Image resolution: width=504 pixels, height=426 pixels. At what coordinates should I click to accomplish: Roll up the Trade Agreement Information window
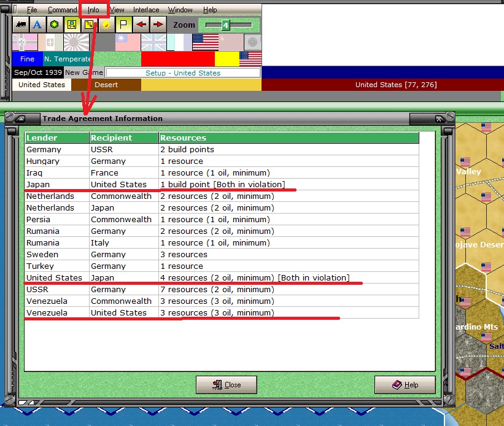(x=21, y=119)
